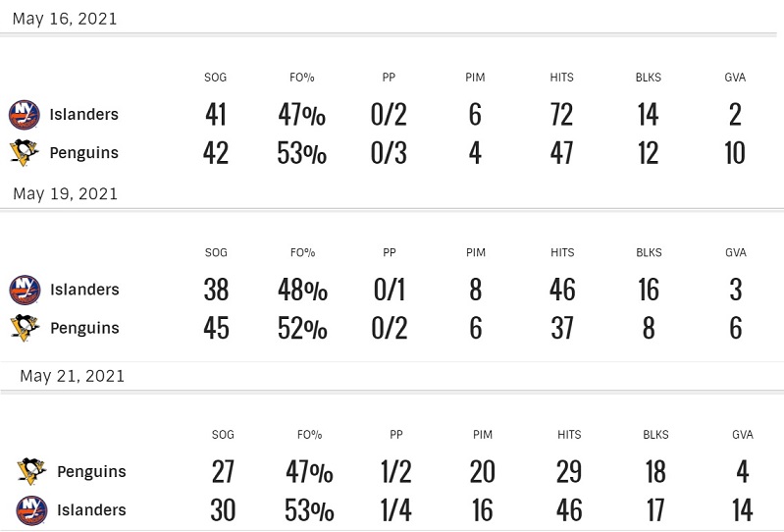The height and width of the screenshot is (532, 784).
Task: Click the Islanders logo in May 21 game
Action: point(31,510)
